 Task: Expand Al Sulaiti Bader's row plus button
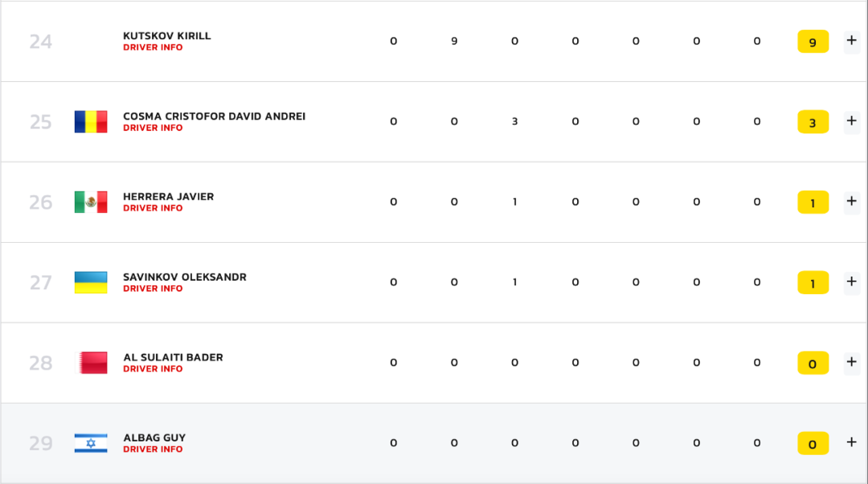point(851,362)
